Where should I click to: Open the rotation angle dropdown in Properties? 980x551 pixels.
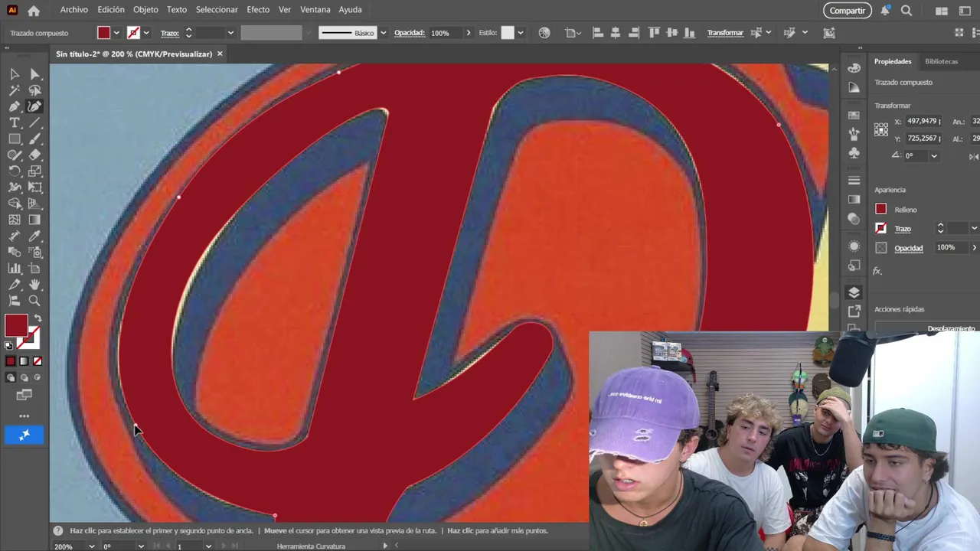tap(933, 155)
